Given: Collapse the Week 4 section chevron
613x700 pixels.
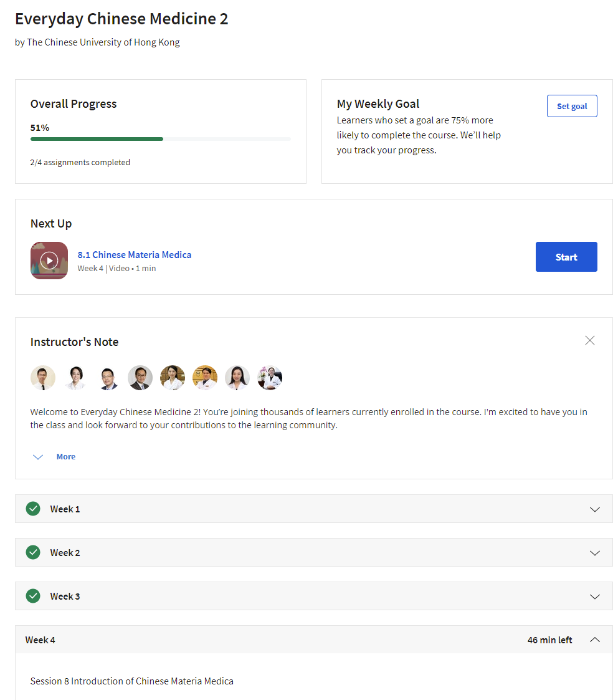Looking at the screenshot, I should tap(595, 640).
